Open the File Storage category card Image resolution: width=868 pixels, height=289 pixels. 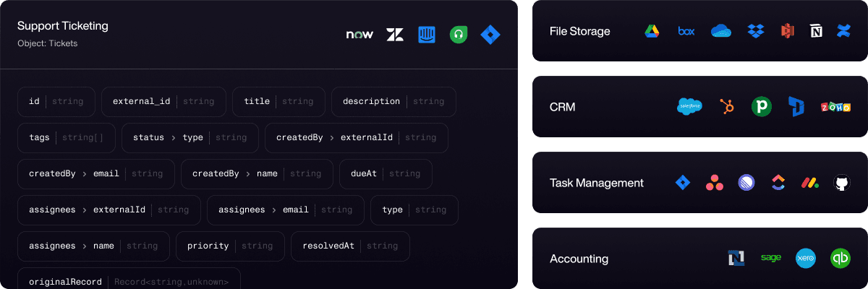[699, 31]
